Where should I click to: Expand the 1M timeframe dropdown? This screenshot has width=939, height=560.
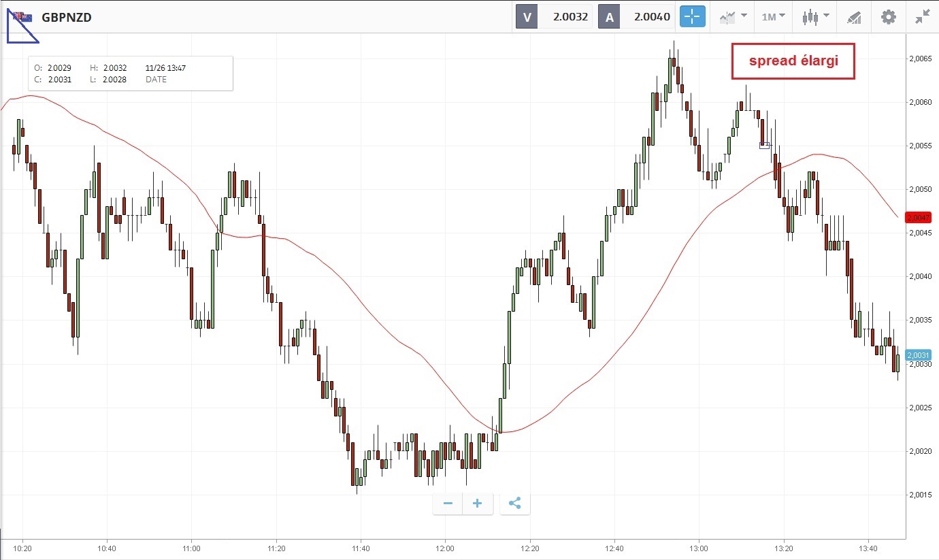coord(773,17)
